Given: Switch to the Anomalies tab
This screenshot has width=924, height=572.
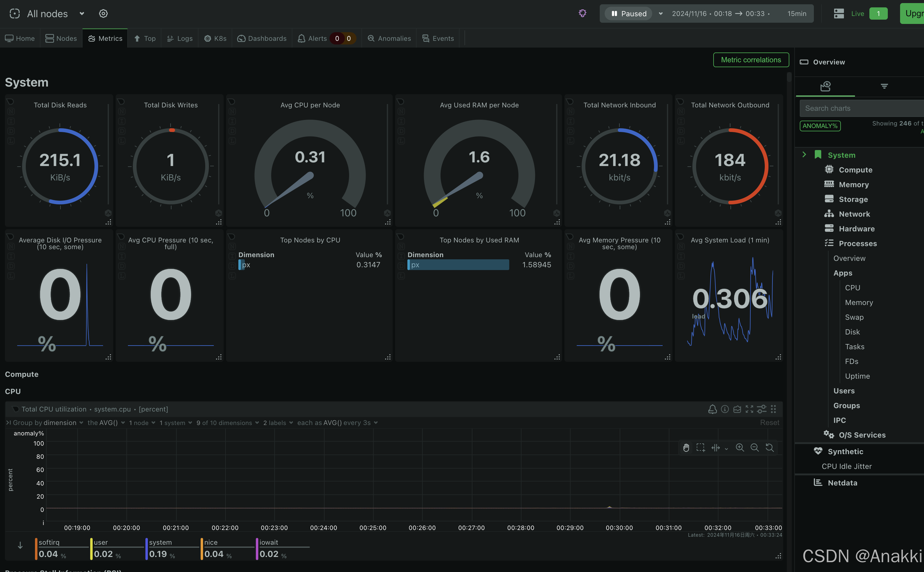Looking at the screenshot, I should click(389, 38).
